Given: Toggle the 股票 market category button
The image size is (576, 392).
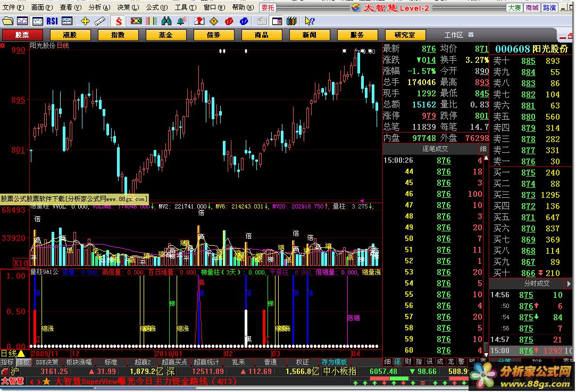Looking at the screenshot, I should point(22,35).
